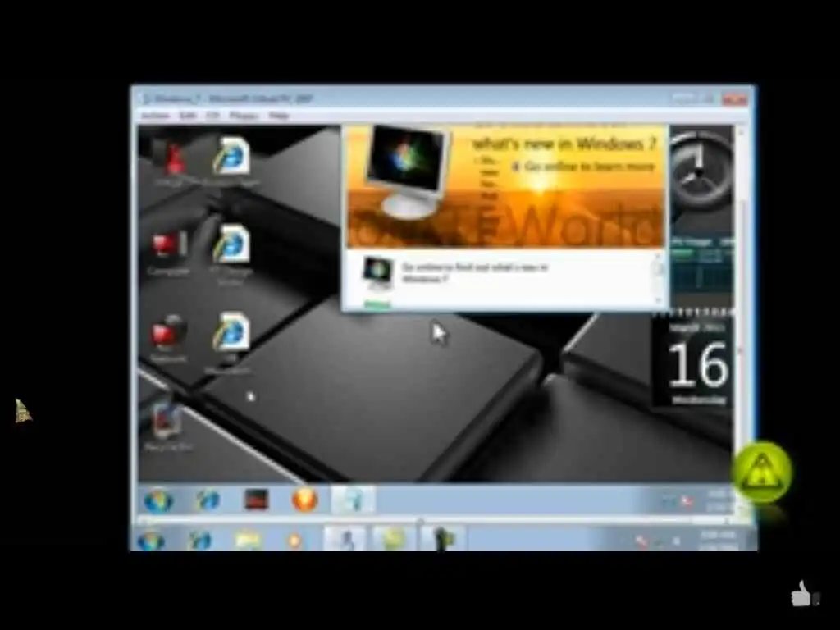Click the dark red icon on guest taskbar
This screenshot has height=630, width=840.
(x=256, y=500)
